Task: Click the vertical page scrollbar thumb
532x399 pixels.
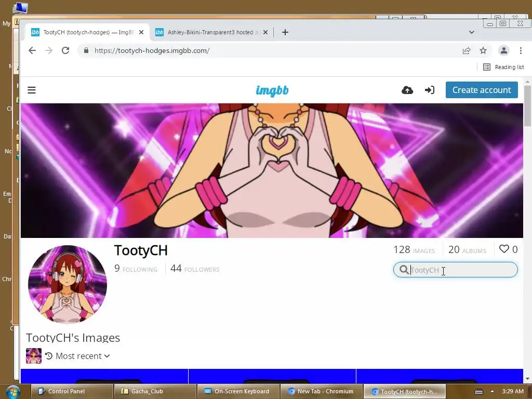Action: click(x=527, y=106)
